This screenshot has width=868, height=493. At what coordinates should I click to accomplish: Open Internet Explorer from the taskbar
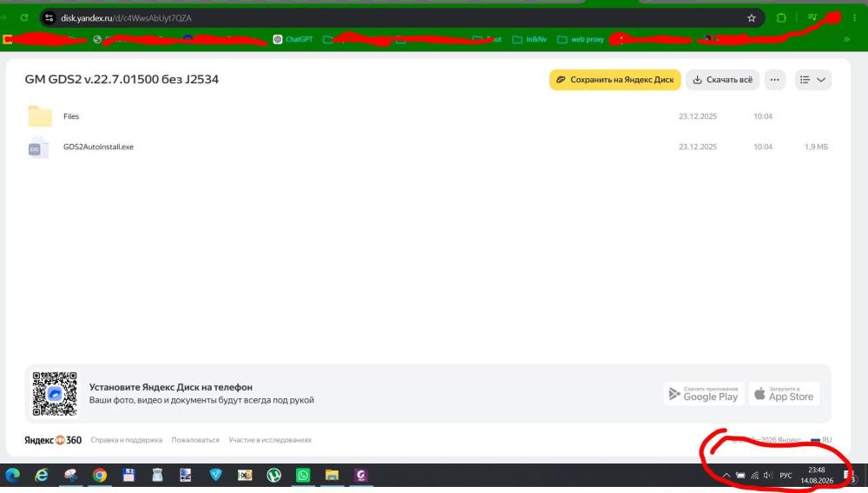[x=42, y=476]
